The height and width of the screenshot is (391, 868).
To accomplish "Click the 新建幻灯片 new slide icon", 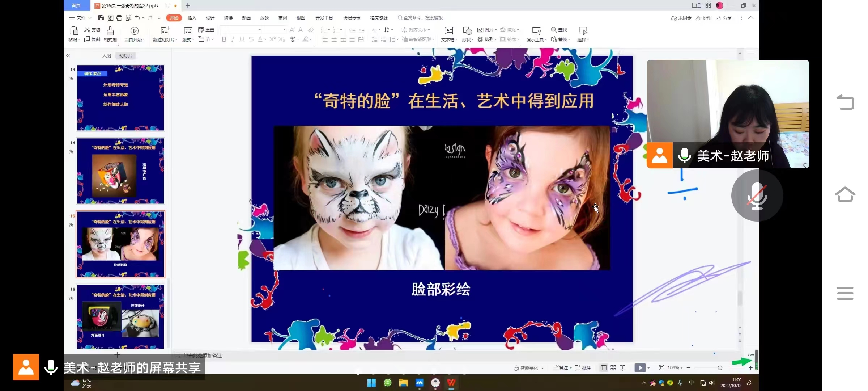I will [x=165, y=31].
